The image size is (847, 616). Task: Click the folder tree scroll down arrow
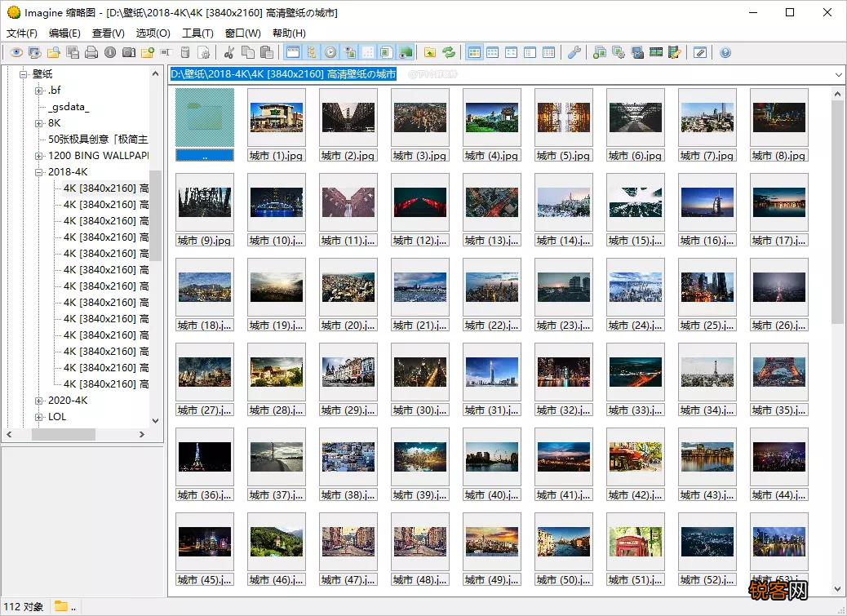pyautogui.click(x=156, y=420)
